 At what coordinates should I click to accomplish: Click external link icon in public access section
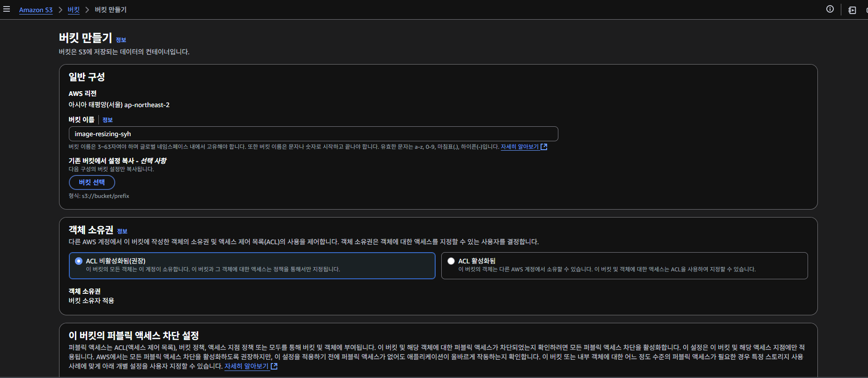[x=274, y=366]
